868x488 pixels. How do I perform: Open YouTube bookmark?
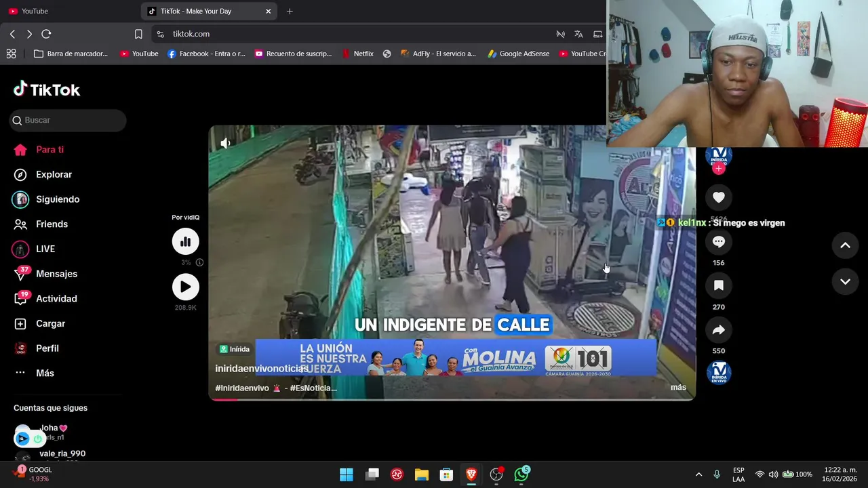coord(139,54)
